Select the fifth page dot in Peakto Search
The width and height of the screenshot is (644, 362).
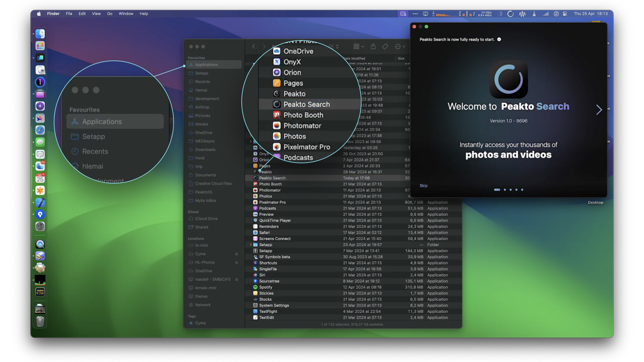click(522, 190)
